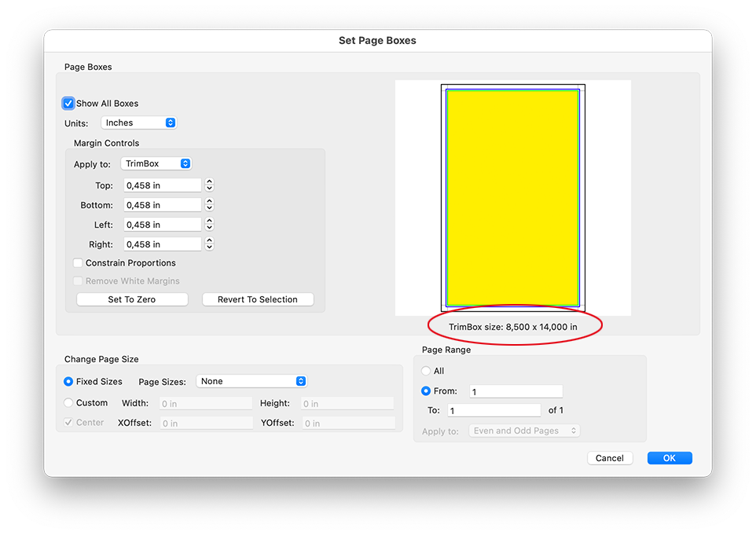
Task: Click the TrimBox size text label
Action: point(513,328)
